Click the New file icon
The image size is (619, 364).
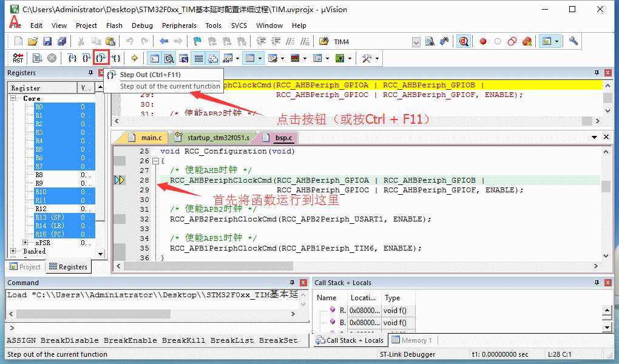tap(18, 41)
